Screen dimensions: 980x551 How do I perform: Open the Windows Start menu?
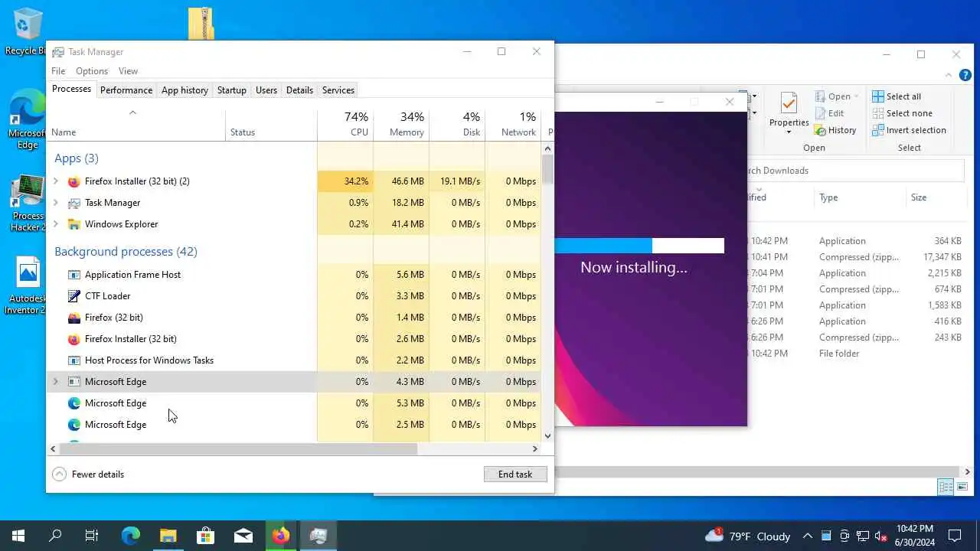18,536
